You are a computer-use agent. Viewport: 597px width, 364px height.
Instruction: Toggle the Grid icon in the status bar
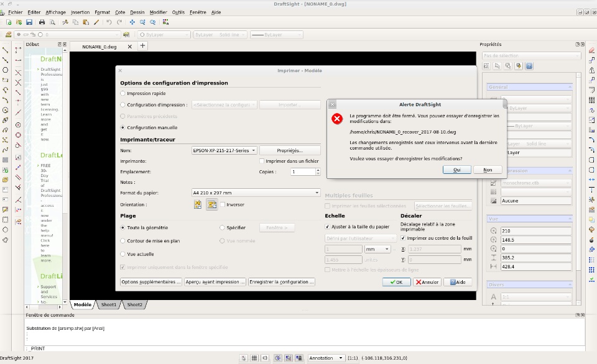coord(254,358)
